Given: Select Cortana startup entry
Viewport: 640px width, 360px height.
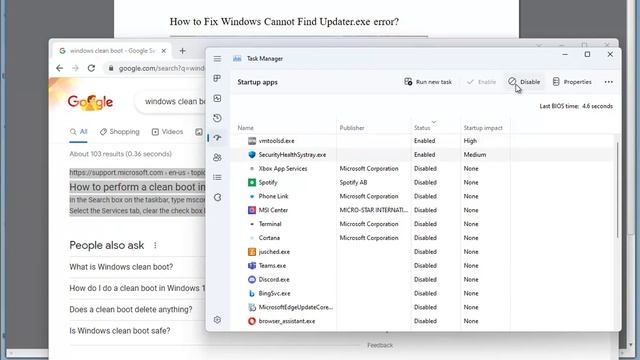Looking at the screenshot, I should tap(423, 238).
